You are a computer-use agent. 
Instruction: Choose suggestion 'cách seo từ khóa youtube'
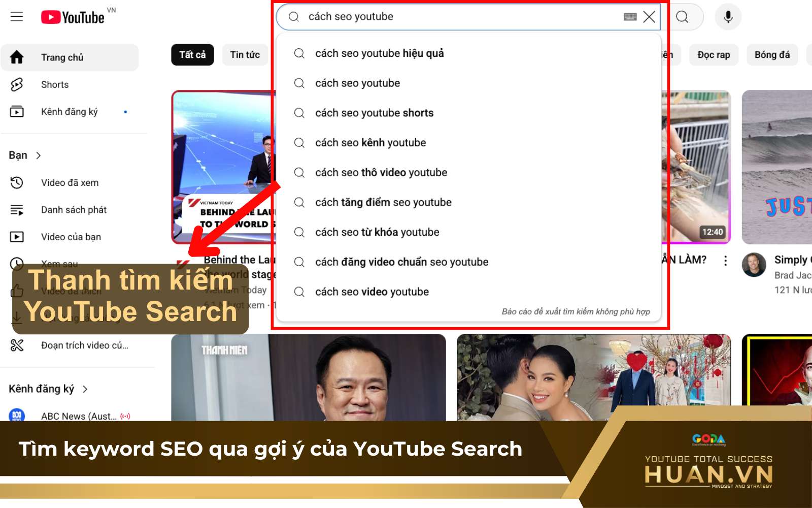468,232
